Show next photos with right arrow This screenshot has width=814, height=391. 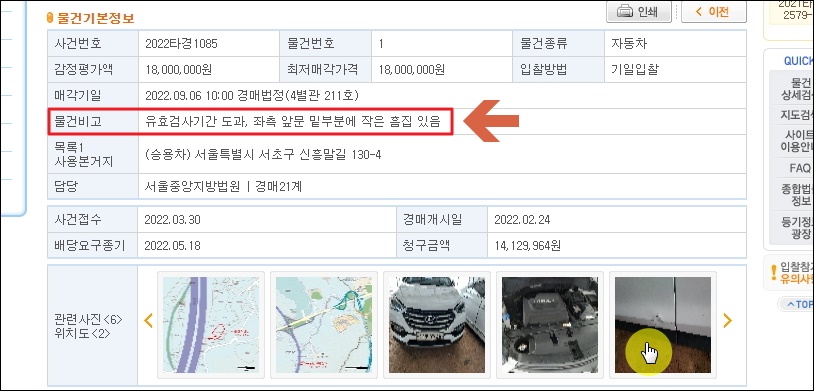(x=727, y=321)
